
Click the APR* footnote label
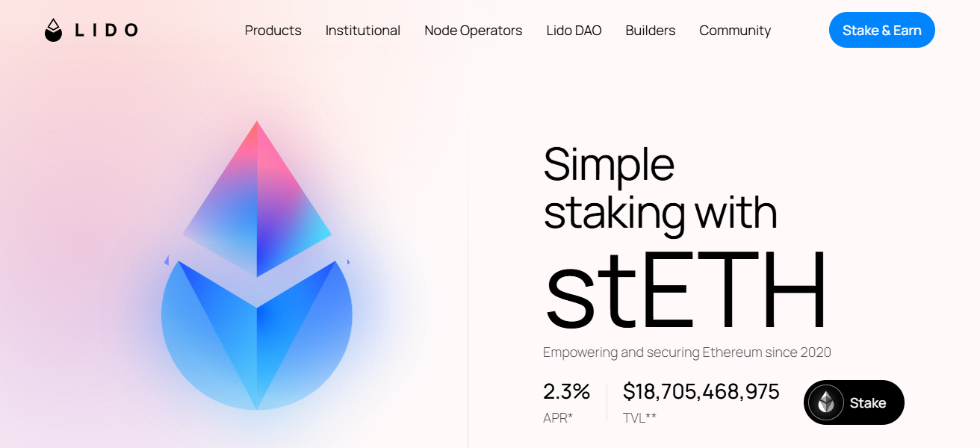558,418
